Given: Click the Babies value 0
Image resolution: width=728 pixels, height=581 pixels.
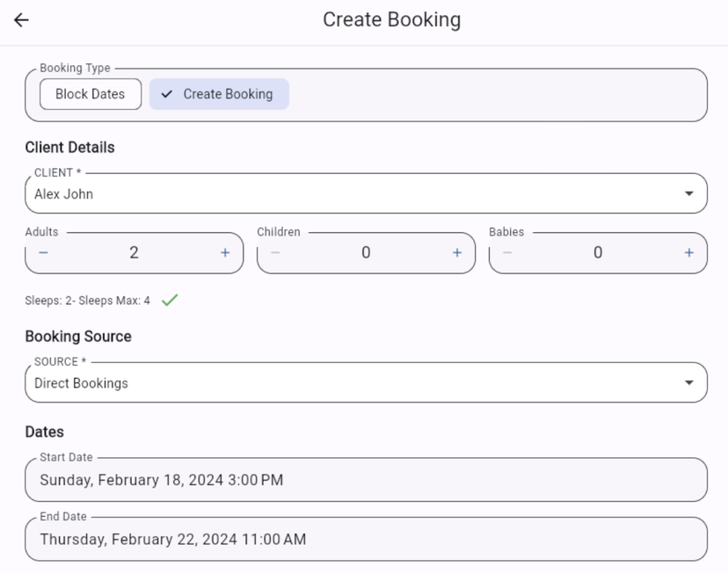Looking at the screenshot, I should [x=598, y=253].
